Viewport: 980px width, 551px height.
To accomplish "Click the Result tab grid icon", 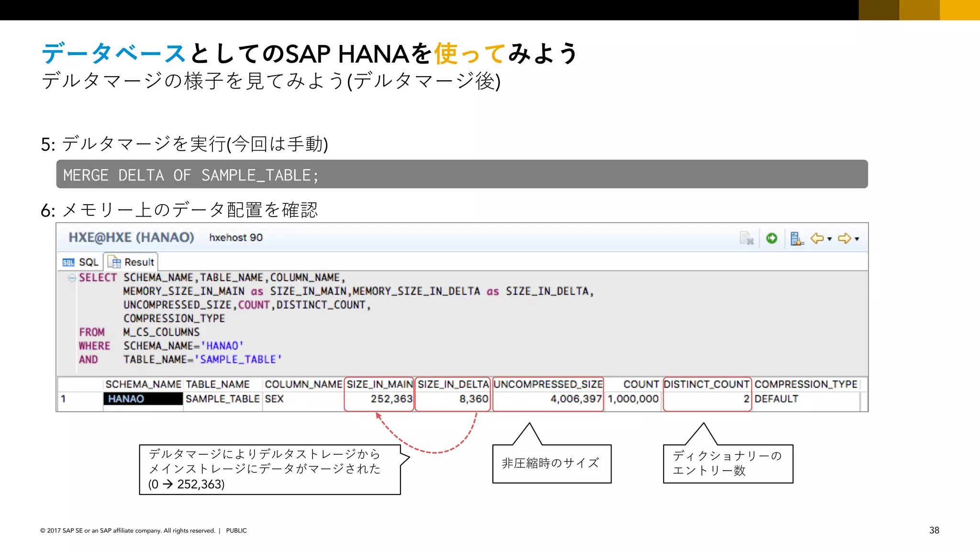I will tap(114, 262).
